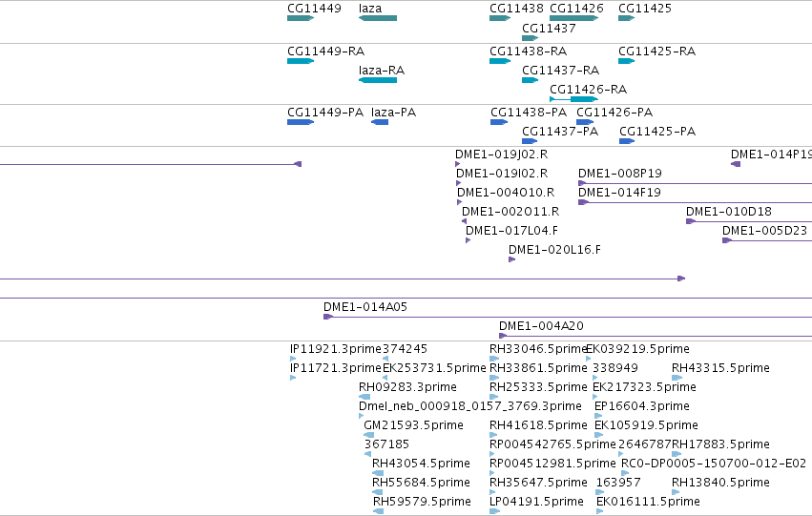Select the RH43054.5prime EST label

[x=421, y=464]
